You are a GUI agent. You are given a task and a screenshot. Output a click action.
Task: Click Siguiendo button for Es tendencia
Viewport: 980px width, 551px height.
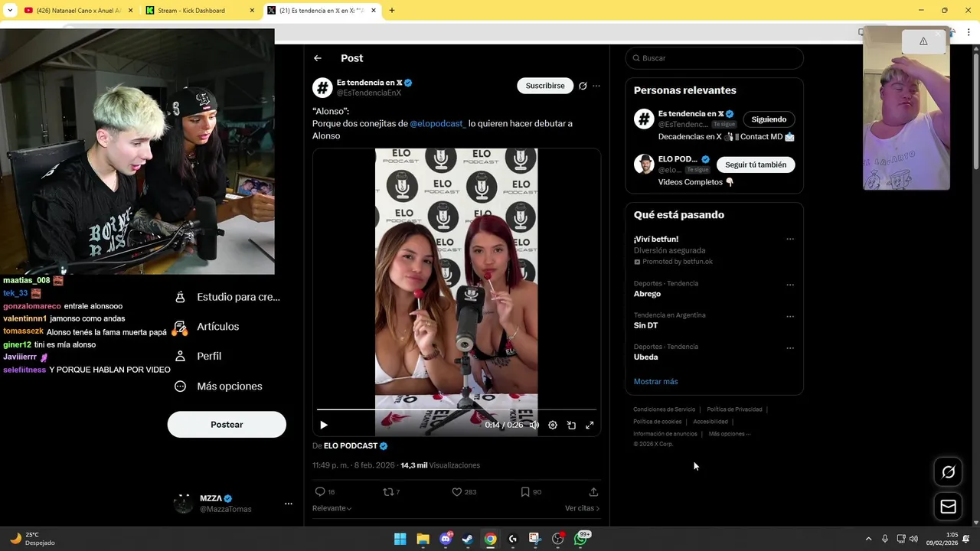[x=769, y=119]
